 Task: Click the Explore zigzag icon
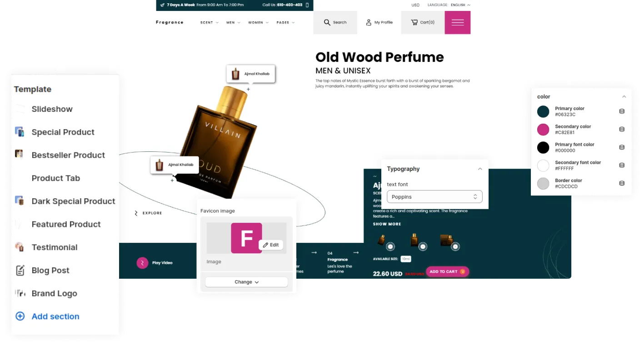pos(136,213)
